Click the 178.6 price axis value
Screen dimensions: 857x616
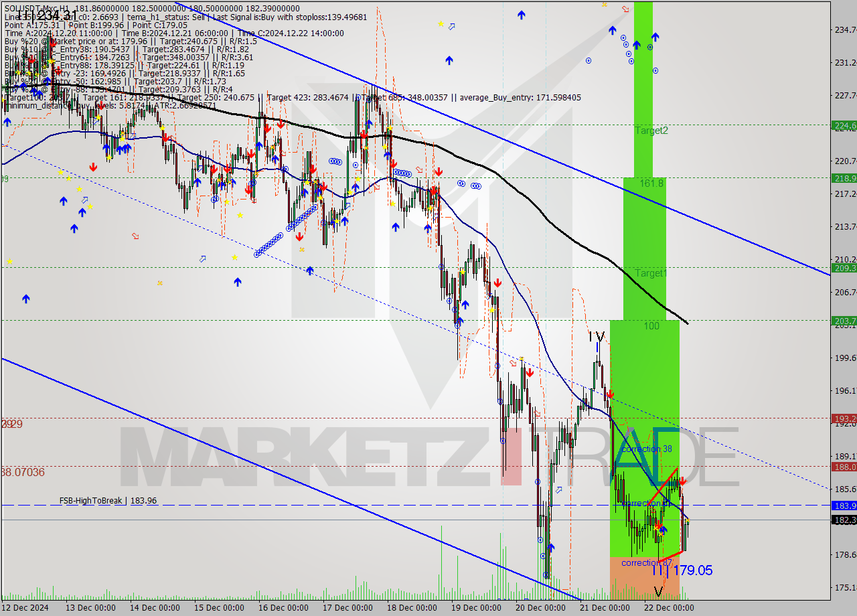[x=845, y=554]
